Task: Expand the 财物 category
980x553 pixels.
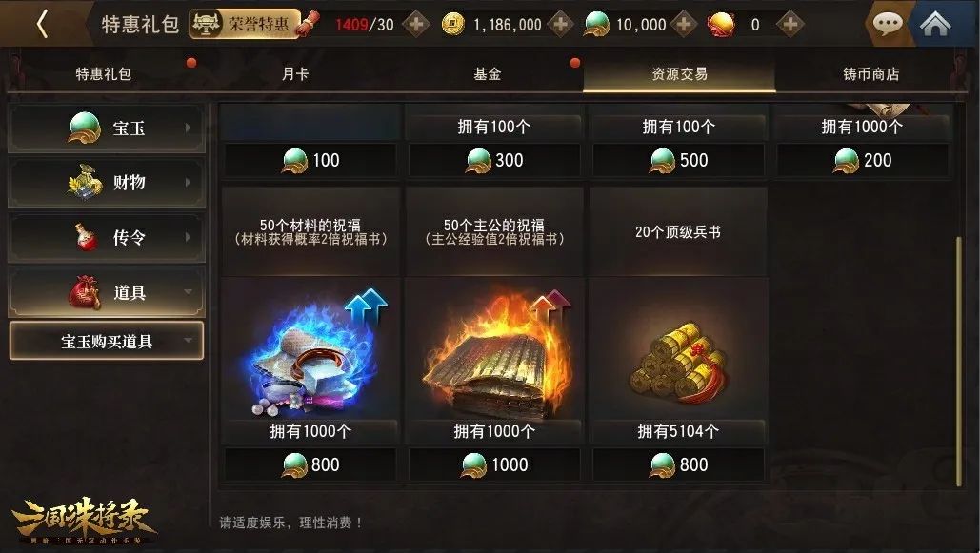Action: point(107,183)
